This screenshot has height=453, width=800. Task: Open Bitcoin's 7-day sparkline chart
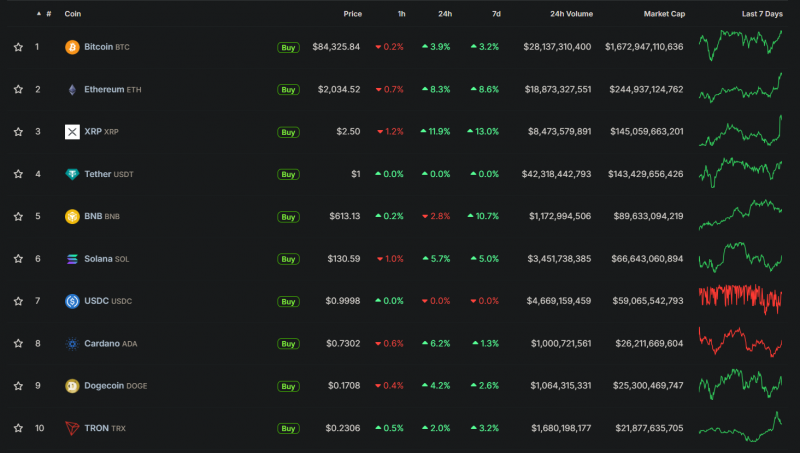(740, 45)
